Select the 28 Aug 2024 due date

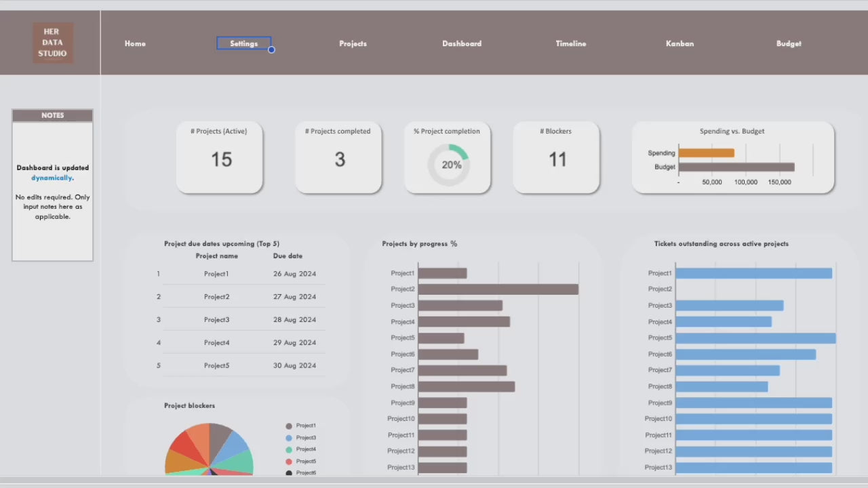(294, 320)
